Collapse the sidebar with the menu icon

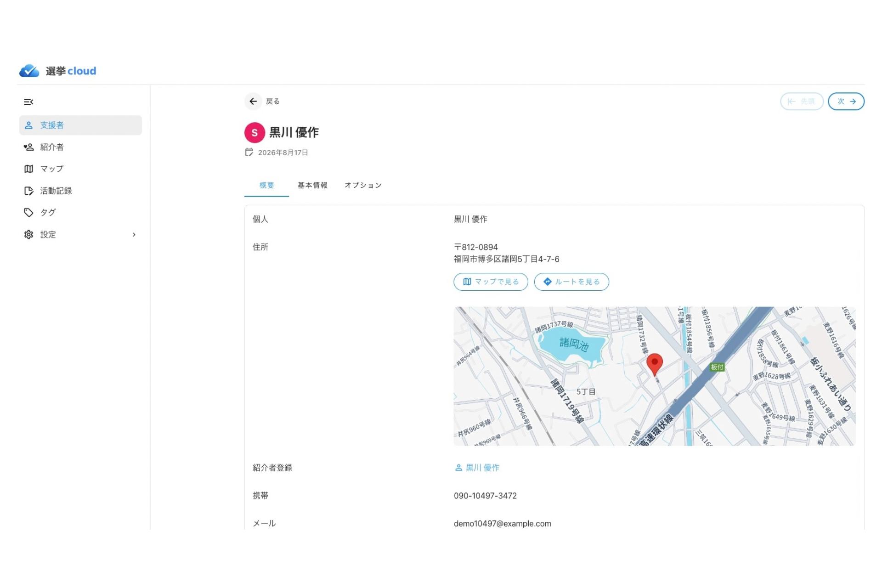(x=28, y=102)
